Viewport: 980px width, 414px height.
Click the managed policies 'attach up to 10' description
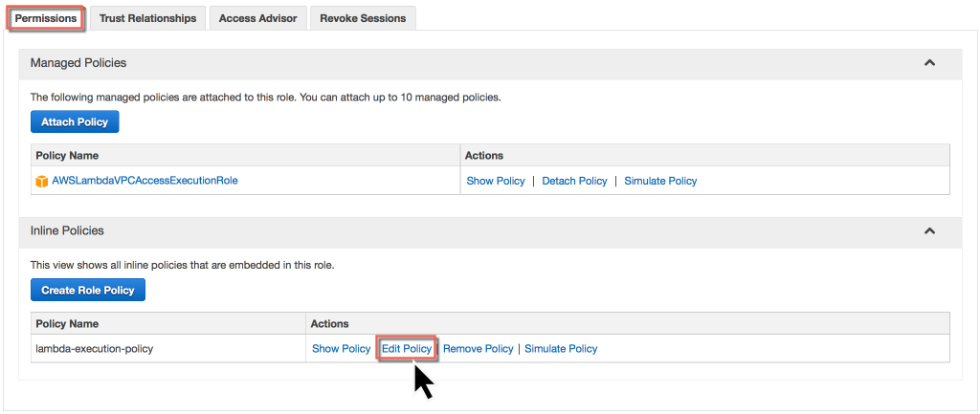pyautogui.click(x=266, y=98)
